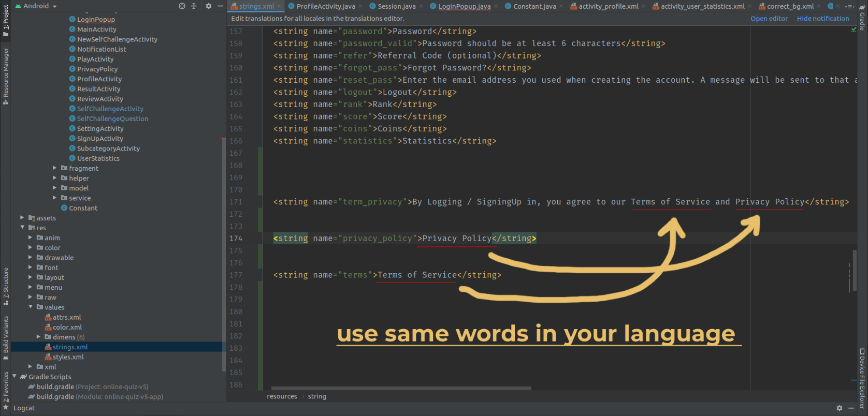Toggle the Device File Explorer panel
Screen dimensions: 868x416
coord(862,379)
